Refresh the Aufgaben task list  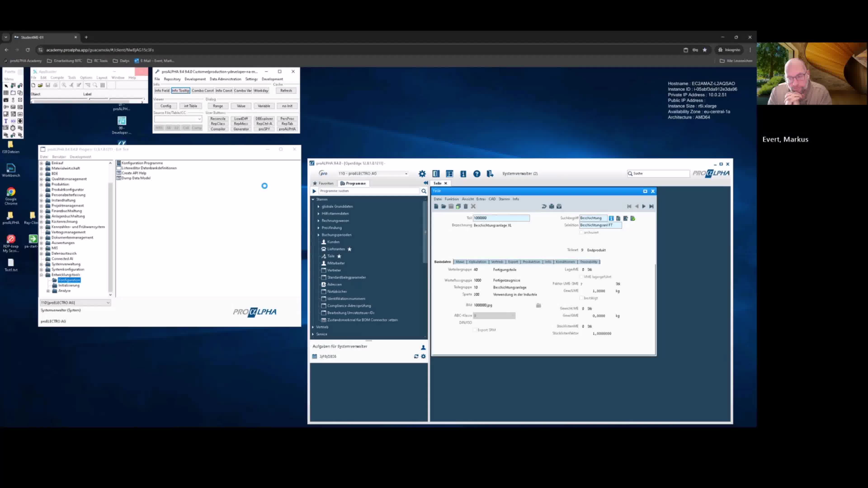[416, 356]
